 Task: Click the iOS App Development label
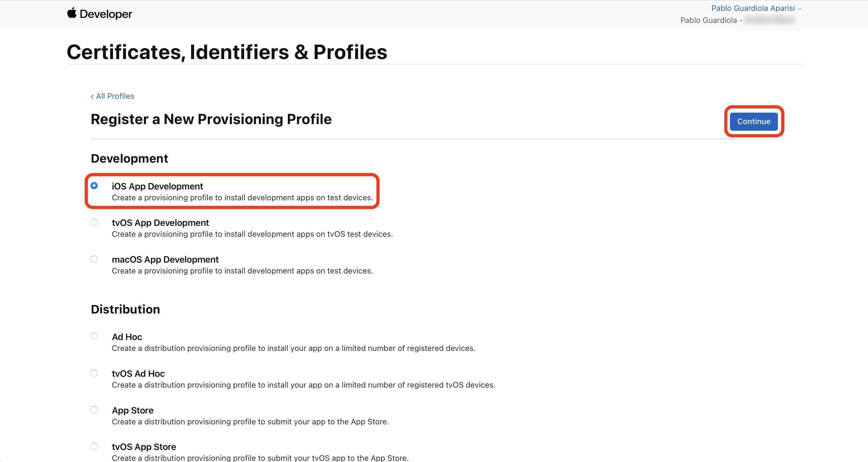coord(157,186)
